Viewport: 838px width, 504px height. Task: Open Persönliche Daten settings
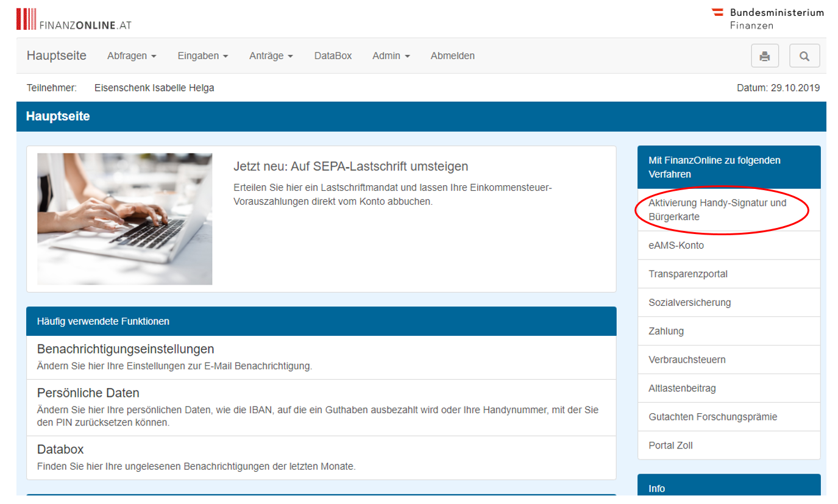pos(88,393)
